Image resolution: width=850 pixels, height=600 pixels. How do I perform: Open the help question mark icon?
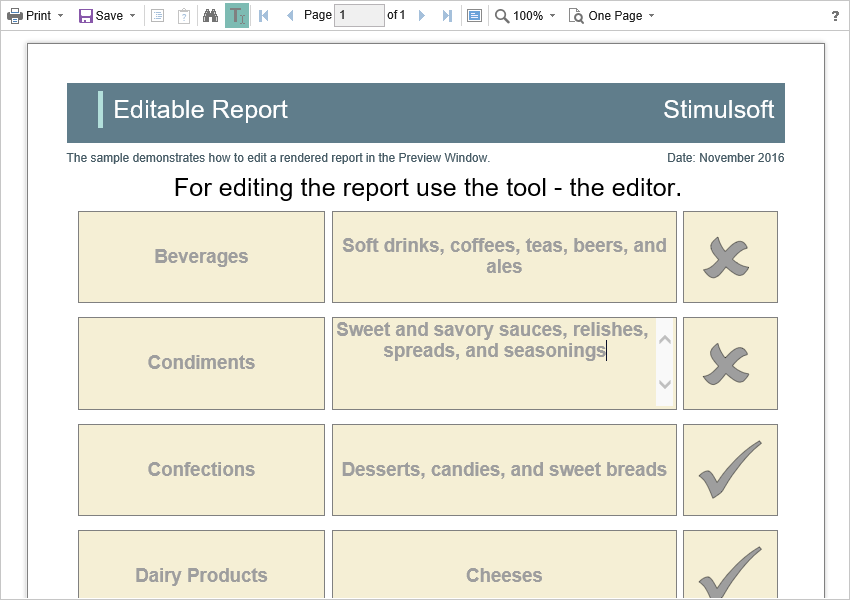[x=835, y=16]
